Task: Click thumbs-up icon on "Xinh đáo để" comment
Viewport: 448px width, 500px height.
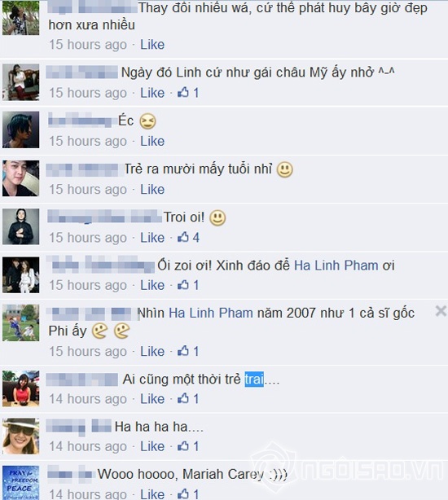Action: pyautogui.click(x=183, y=285)
